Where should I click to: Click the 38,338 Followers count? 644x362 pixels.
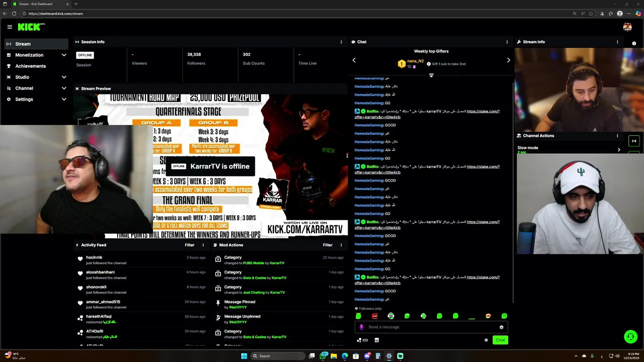(194, 54)
